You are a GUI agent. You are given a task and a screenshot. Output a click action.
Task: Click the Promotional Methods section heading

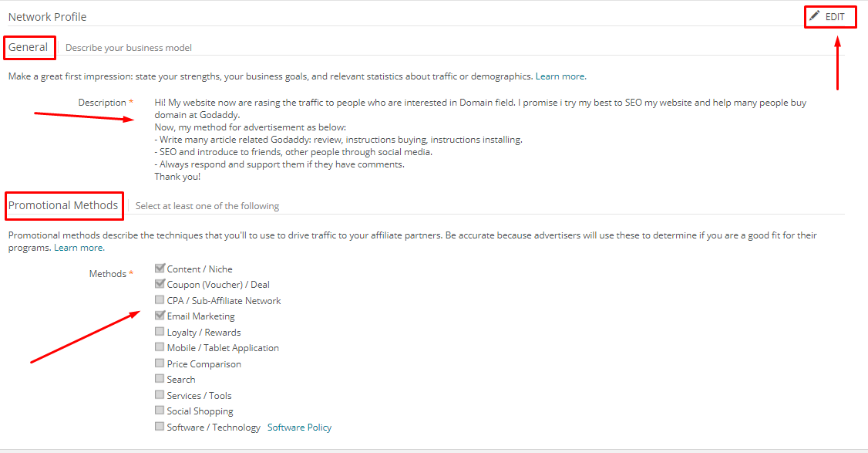[x=63, y=205]
